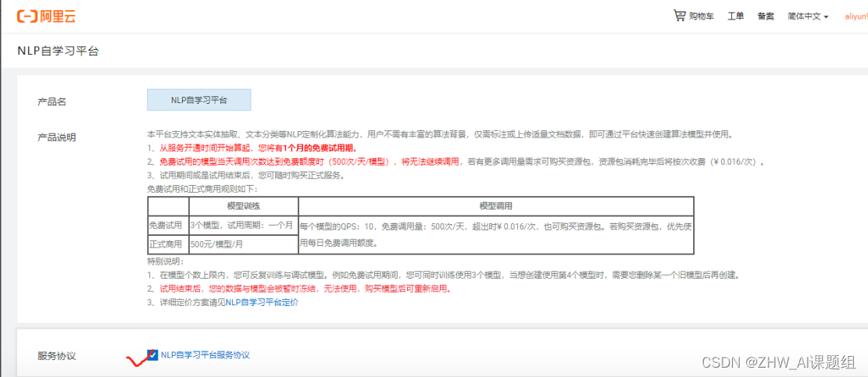Open the 备案 menu item

point(766,16)
